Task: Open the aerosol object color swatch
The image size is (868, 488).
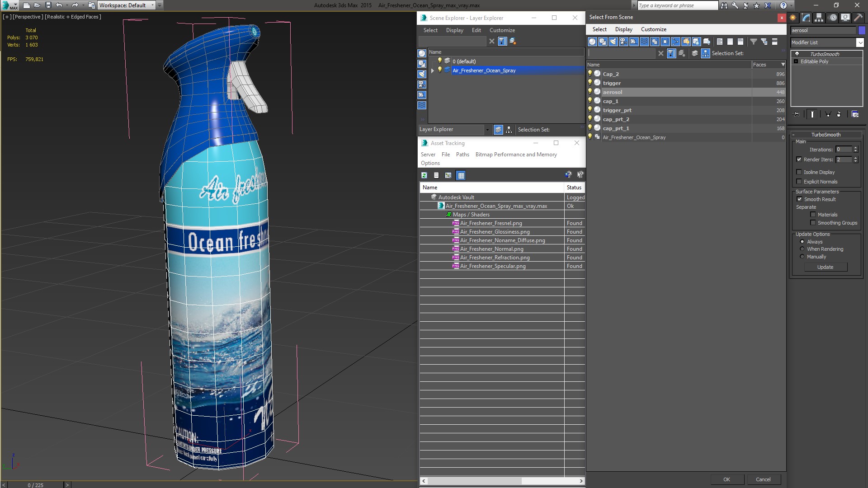Action: point(862,30)
